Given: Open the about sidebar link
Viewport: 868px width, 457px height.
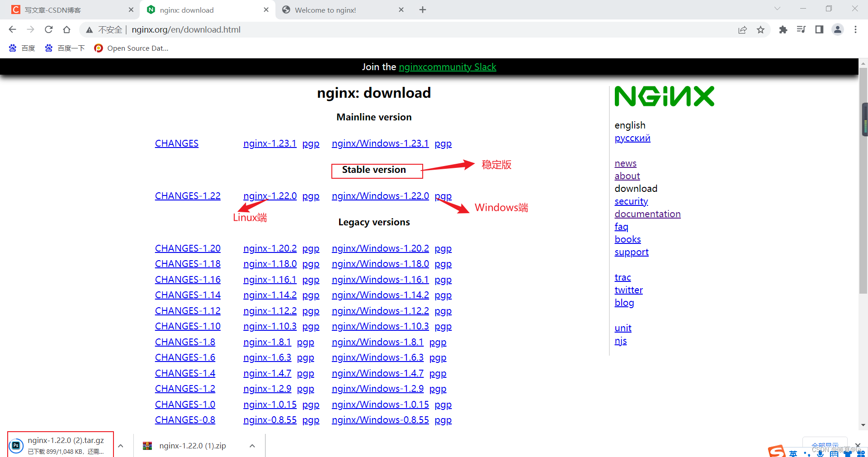Looking at the screenshot, I should pyautogui.click(x=627, y=176).
